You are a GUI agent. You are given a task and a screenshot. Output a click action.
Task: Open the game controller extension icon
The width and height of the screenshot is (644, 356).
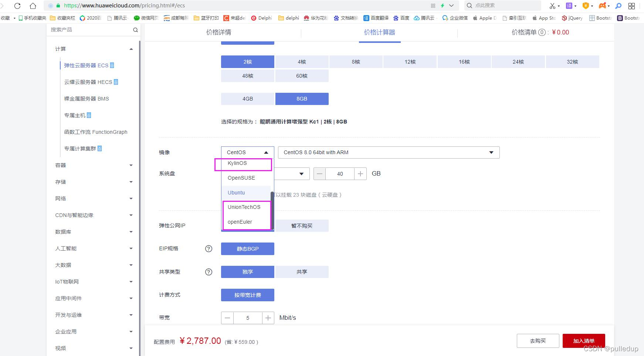(602, 6)
